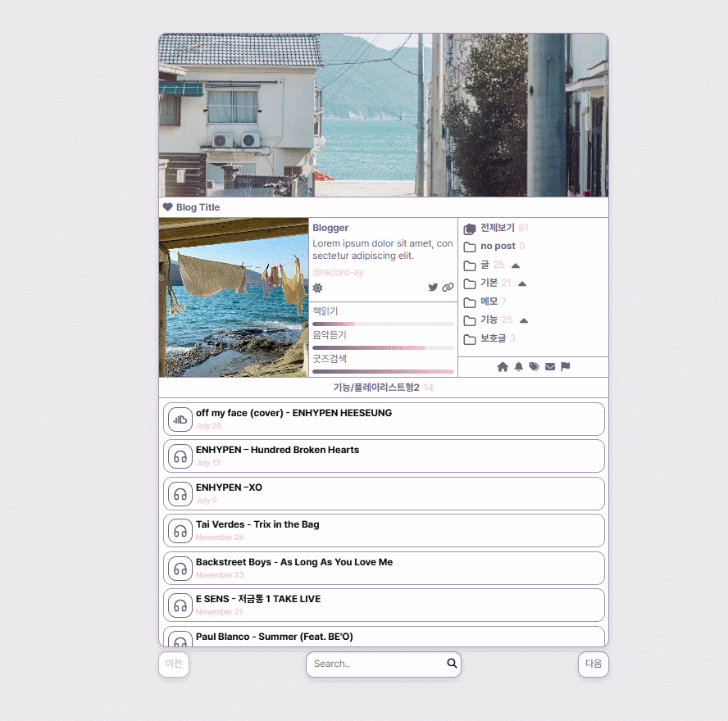Open post Tai Verdes - Trix in the Bag

[x=257, y=524]
